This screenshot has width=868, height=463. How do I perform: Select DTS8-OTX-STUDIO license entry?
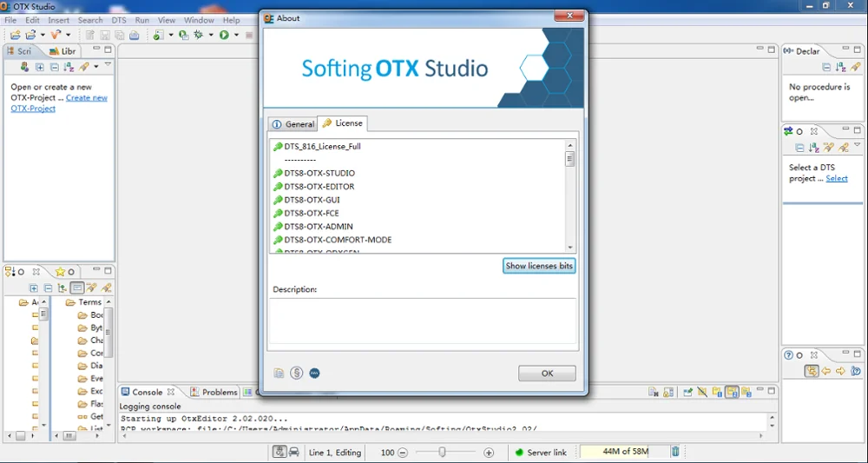point(314,174)
